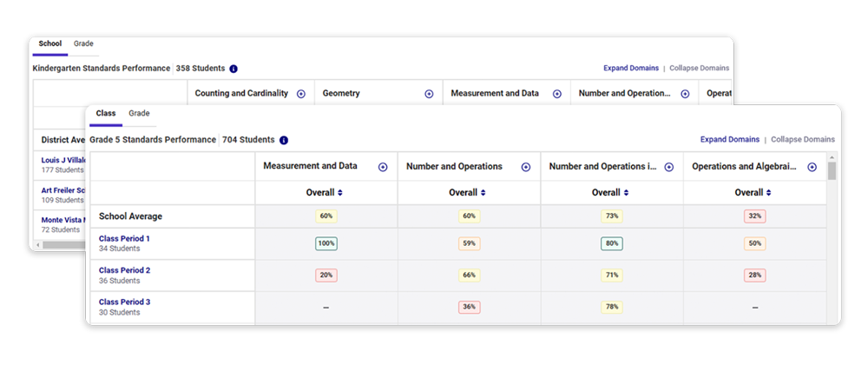This screenshot has width=868, height=372.
Task: Click Collapse Domains in Kindergarten panel
Action: [x=699, y=68]
